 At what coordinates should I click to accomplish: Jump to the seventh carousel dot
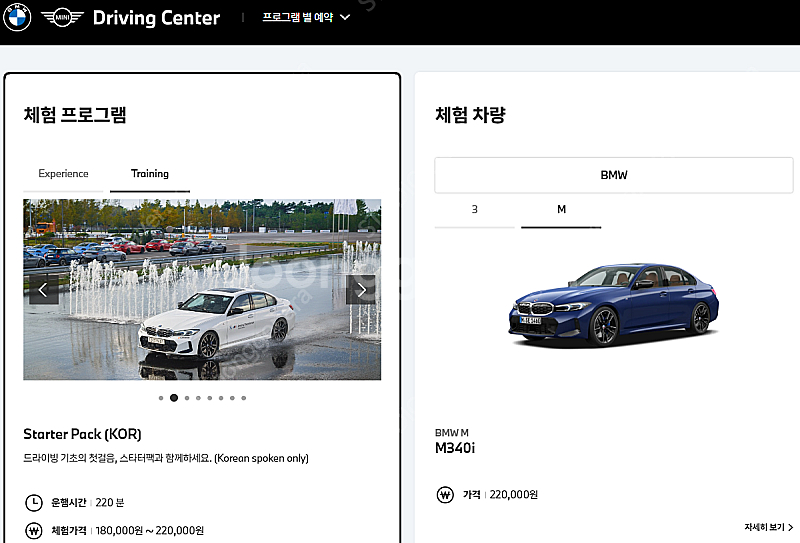(x=232, y=398)
